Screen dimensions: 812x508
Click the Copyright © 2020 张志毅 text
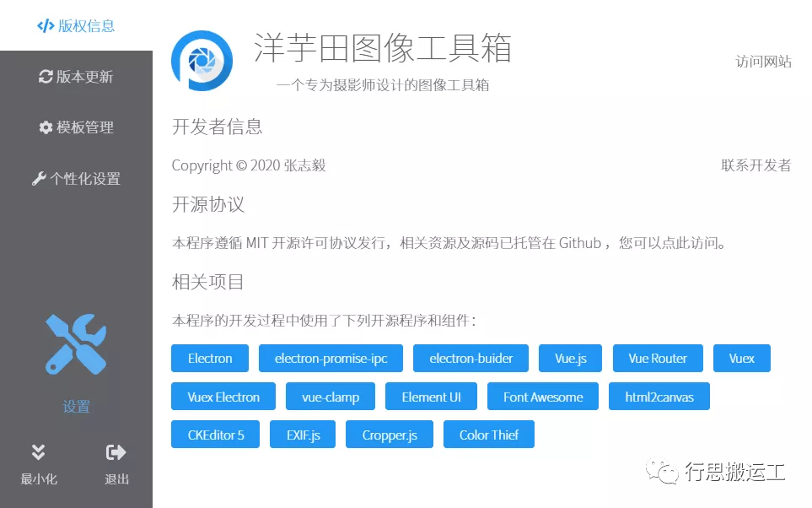click(x=249, y=165)
